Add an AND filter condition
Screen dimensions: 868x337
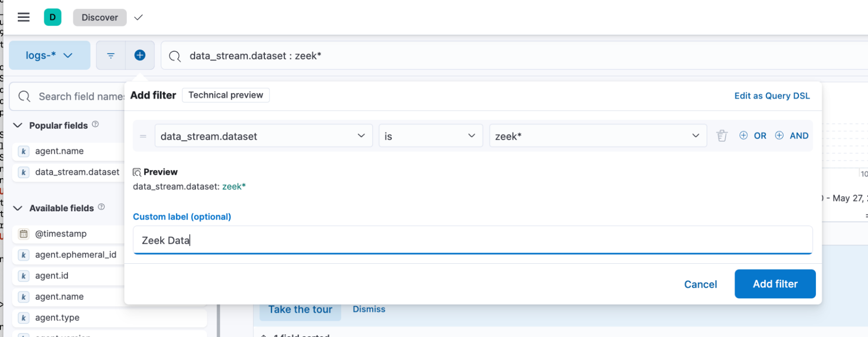[792, 136]
